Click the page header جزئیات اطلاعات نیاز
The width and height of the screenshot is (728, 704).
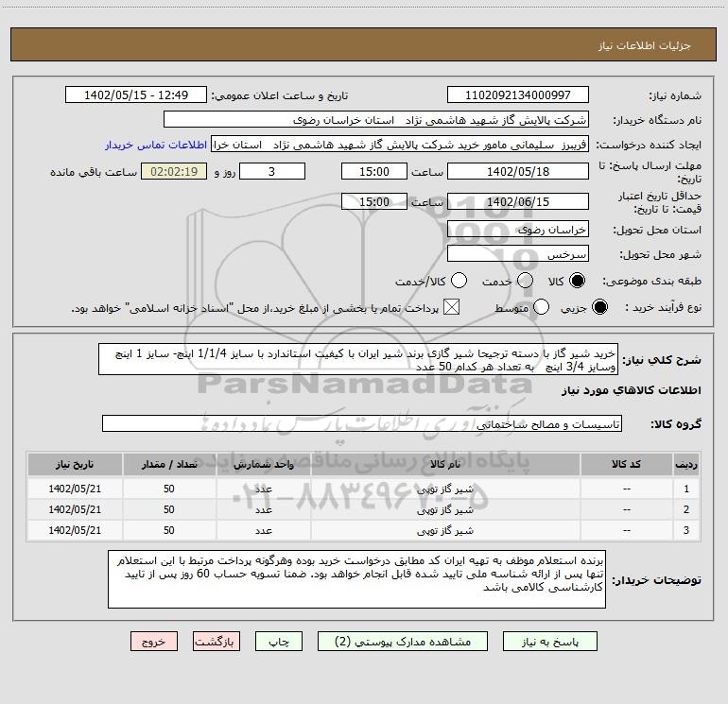tap(645, 45)
